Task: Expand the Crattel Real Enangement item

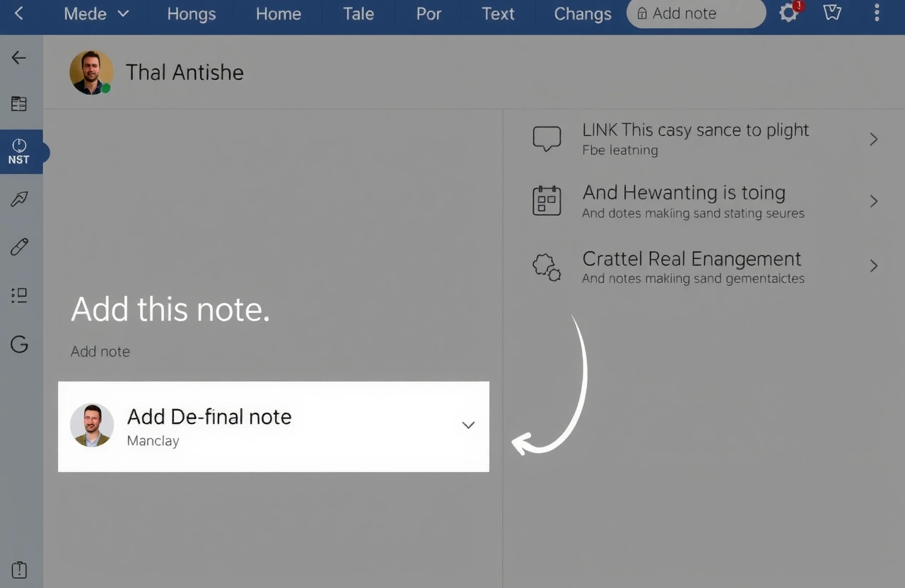Action: tap(874, 266)
